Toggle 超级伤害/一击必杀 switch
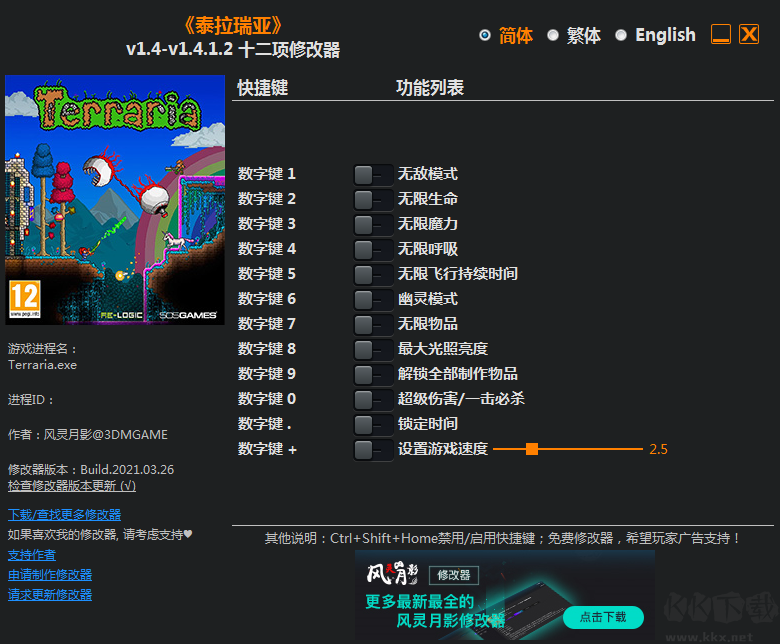This screenshot has width=780, height=644. 372,399
